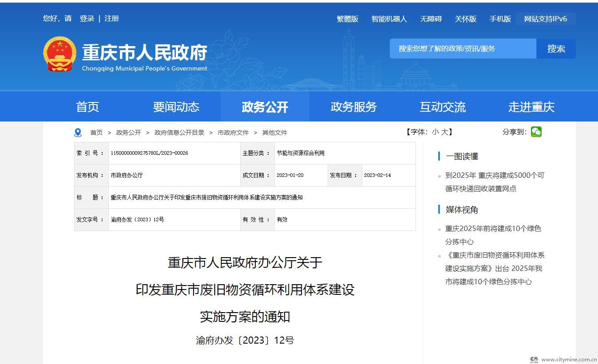Image resolution: width=598 pixels, height=364 pixels.
Task: Click the blue location pin icon
Action: pyautogui.click(x=78, y=133)
